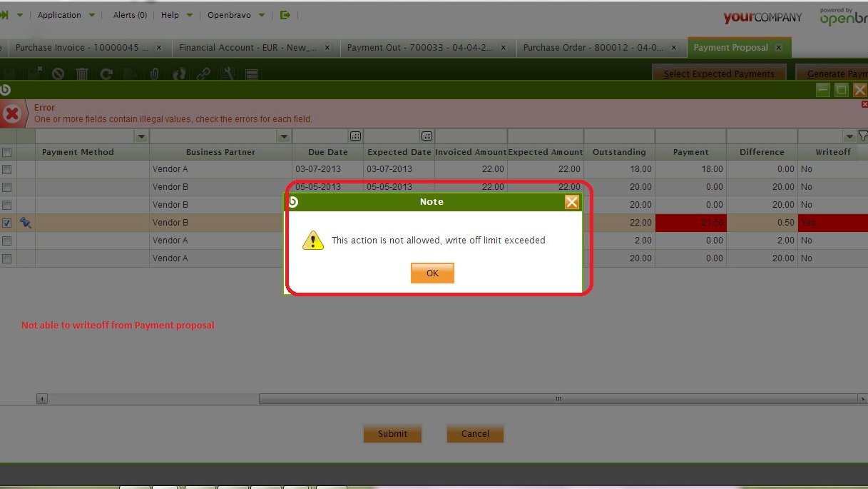Check the last Vendor A row checkbox
Screen dimensions: 868x489
point(7,258)
